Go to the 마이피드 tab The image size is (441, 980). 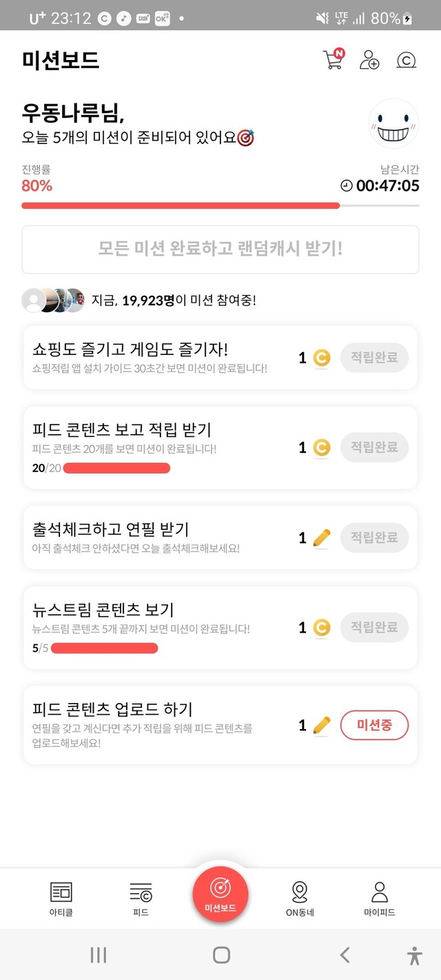pyautogui.click(x=380, y=899)
